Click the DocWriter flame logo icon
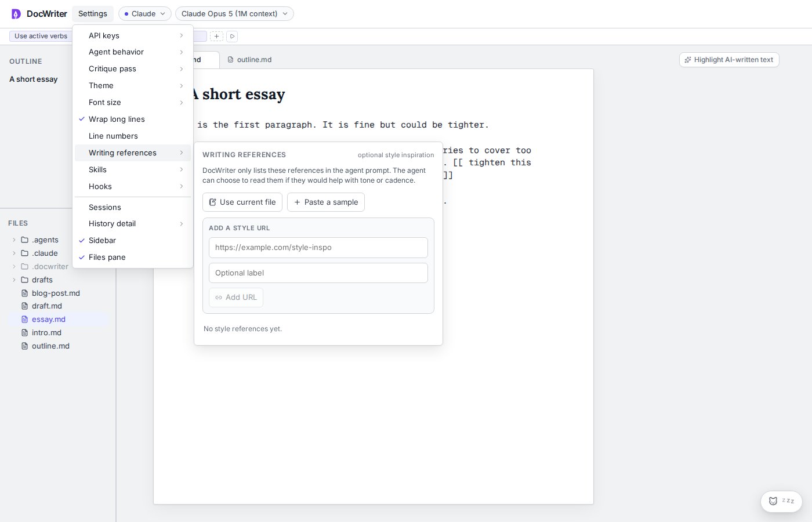812x522 pixels. click(16, 14)
